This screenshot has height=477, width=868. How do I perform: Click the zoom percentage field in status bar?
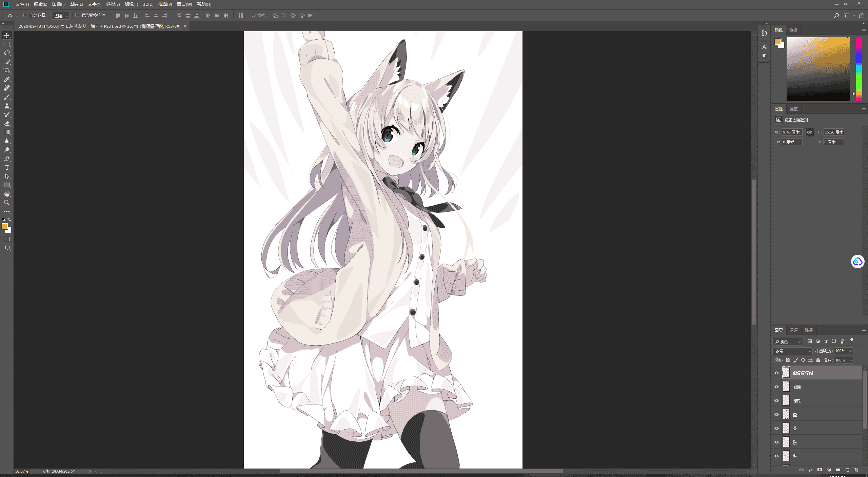pos(22,471)
